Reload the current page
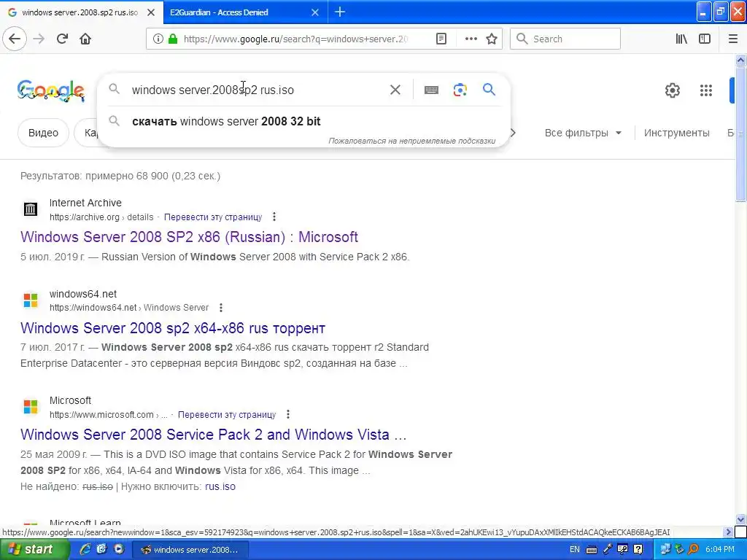This screenshot has width=747, height=560. (63, 39)
